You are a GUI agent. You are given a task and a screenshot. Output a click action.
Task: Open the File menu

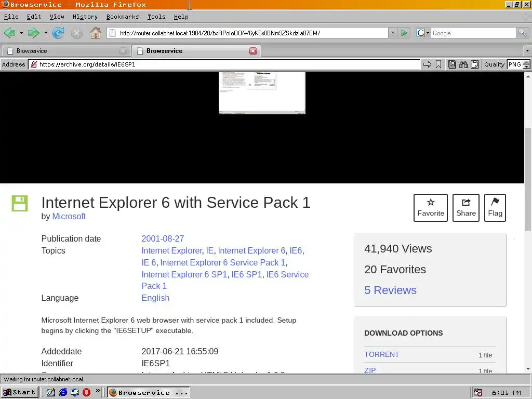[11, 17]
